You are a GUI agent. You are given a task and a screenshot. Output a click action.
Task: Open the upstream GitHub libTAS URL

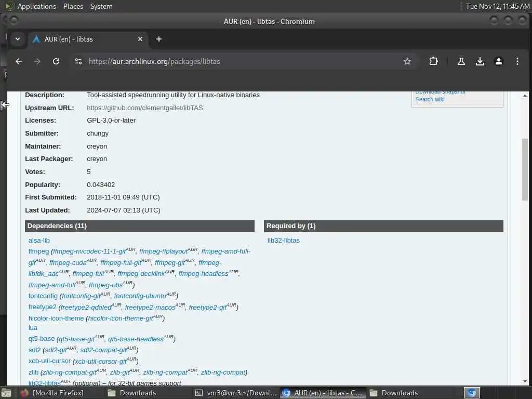coord(144,108)
